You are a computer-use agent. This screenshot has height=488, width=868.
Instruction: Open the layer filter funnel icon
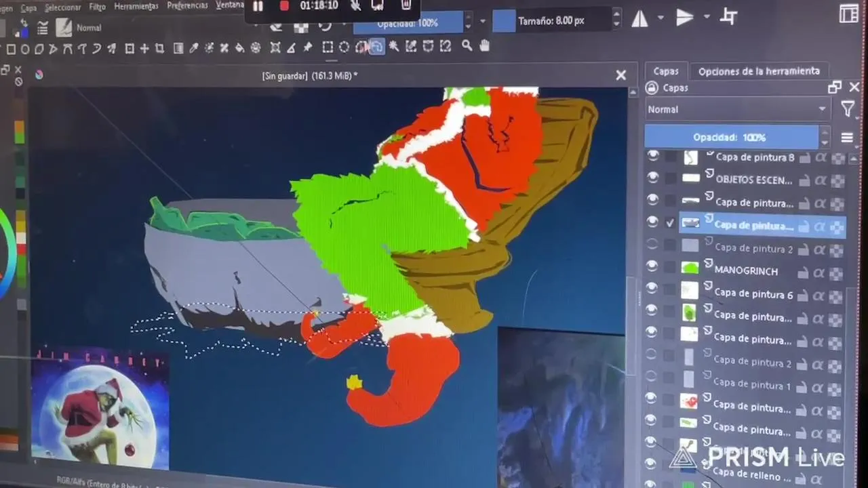tap(848, 109)
